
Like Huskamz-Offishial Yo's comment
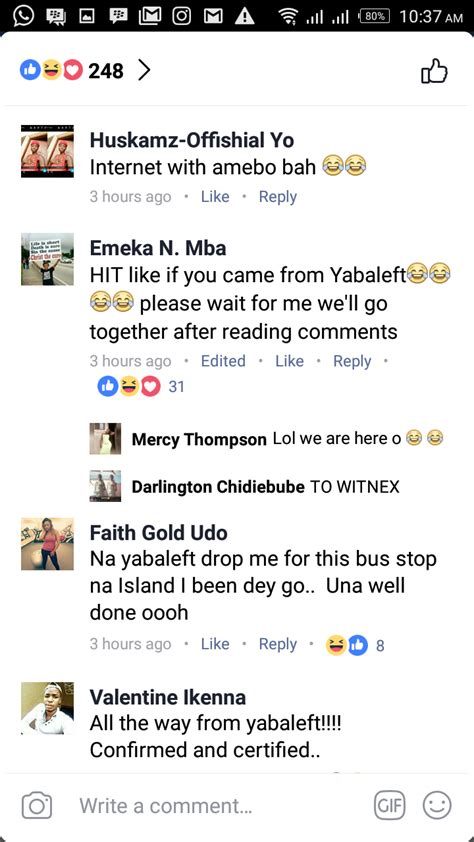click(215, 197)
